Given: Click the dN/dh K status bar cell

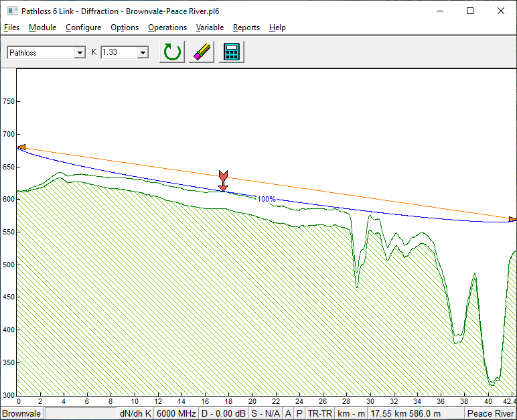Looking at the screenshot, I should 136,414.
